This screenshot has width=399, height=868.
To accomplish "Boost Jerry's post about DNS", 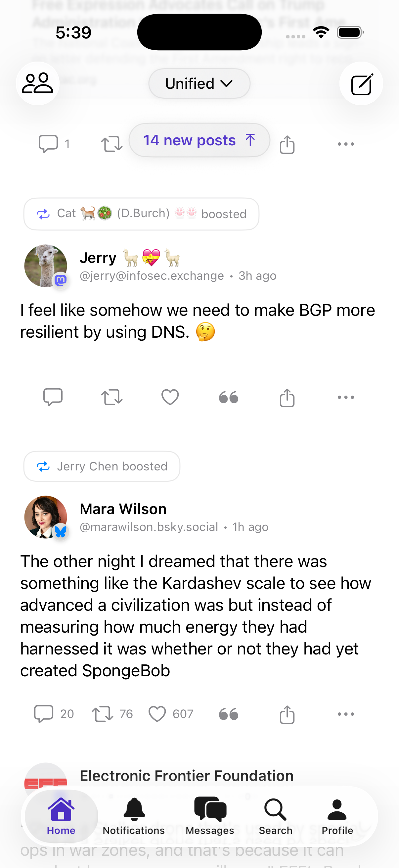I will click(x=111, y=397).
